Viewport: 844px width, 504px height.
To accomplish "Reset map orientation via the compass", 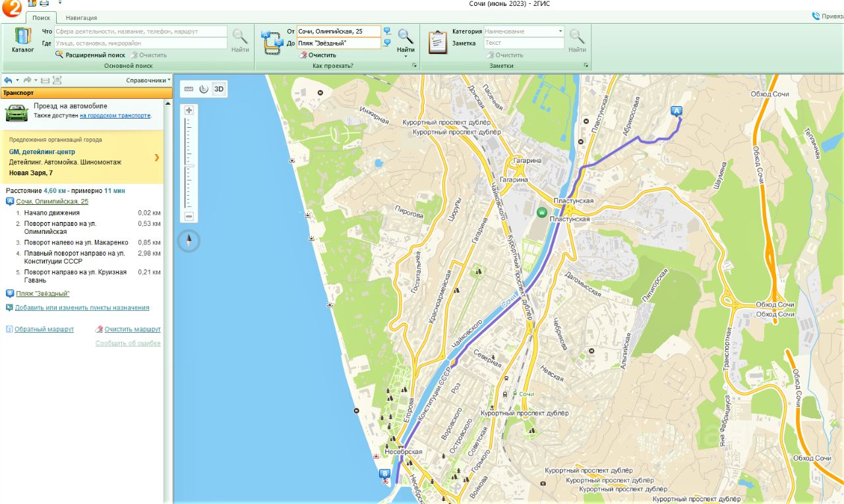I will (x=189, y=241).
